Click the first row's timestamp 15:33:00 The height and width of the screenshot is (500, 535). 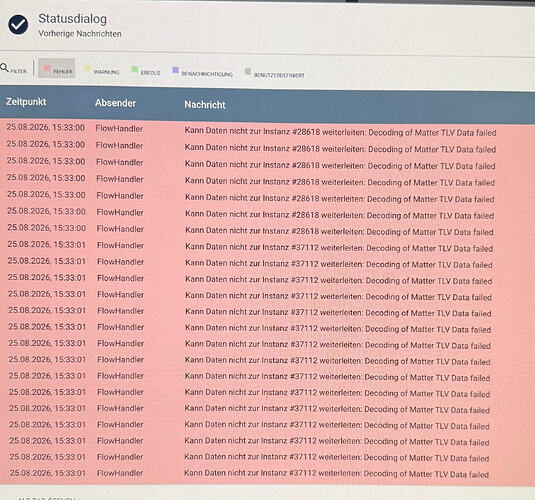pos(45,127)
